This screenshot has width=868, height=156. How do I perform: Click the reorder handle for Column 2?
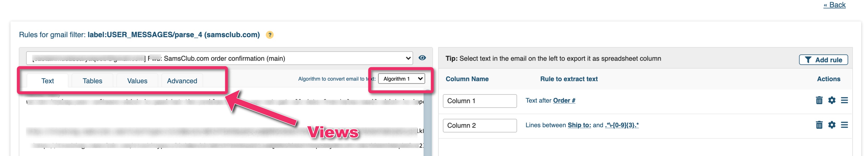click(844, 125)
